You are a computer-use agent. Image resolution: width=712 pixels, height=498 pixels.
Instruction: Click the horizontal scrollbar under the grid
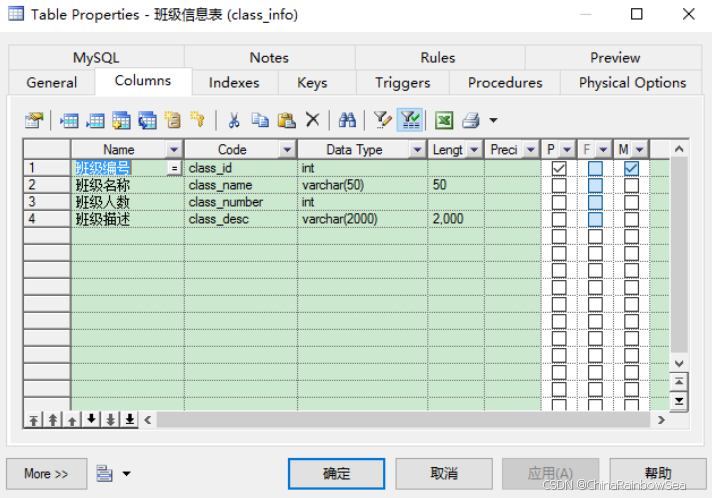[x=400, y=420]
